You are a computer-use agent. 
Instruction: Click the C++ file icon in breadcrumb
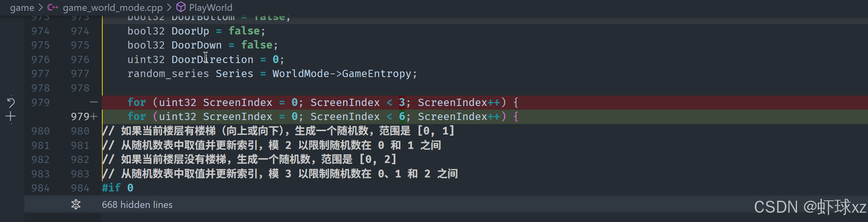tap(53, 7)
